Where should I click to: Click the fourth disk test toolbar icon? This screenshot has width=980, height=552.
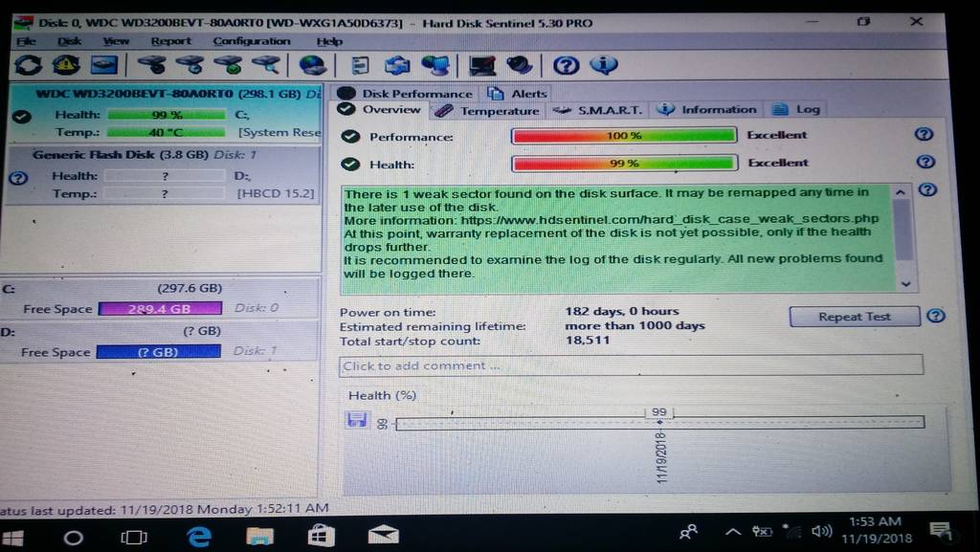(x=266, y=64)
